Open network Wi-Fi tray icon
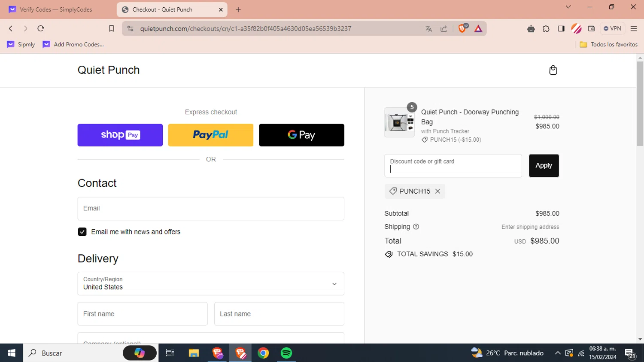Image resolution: width=644 pixels, height=362 pixels. click(581, 353)
